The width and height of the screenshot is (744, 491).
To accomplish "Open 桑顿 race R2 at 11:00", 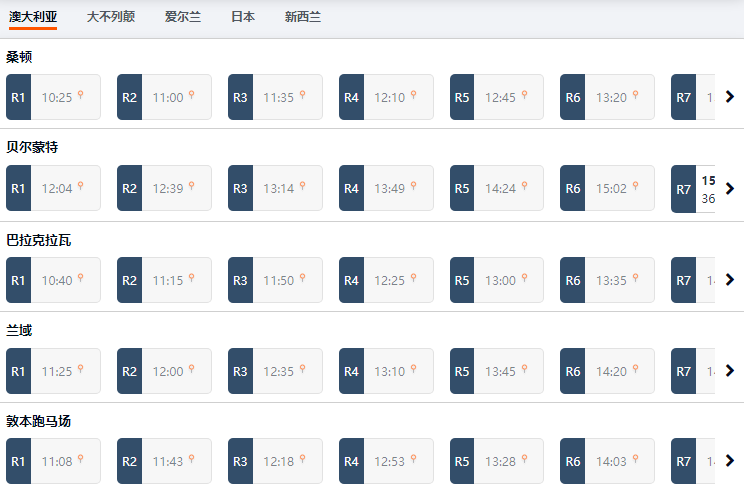I will point(164,97).
